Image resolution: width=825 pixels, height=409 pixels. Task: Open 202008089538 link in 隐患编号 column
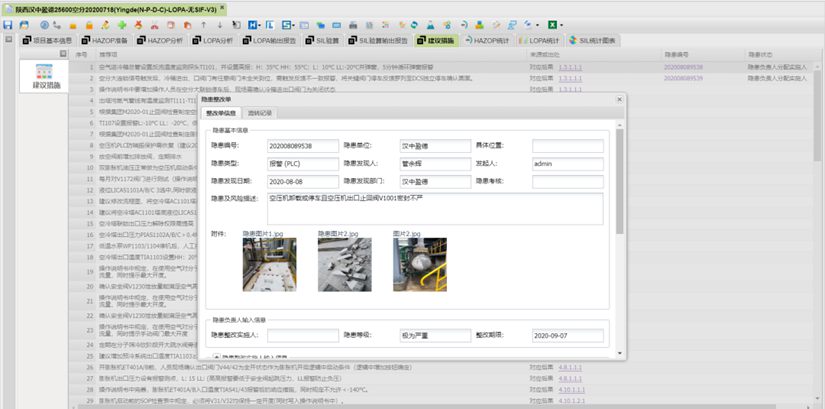(x=683, y=65)
